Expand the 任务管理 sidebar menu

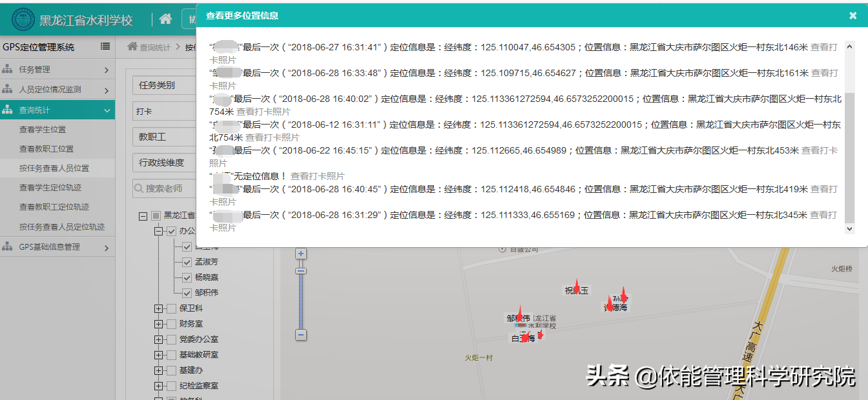(57, 70)
